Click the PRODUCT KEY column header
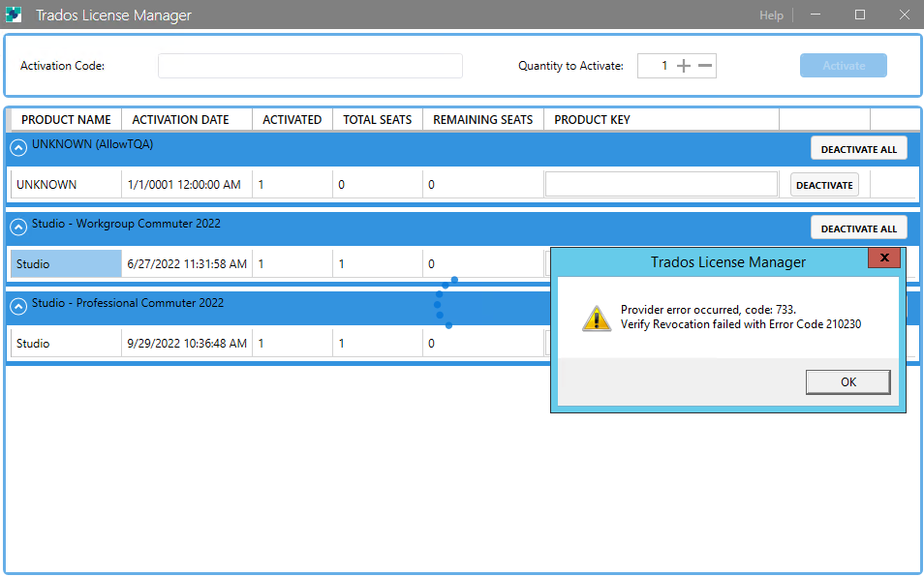 [x=662, y=119]
